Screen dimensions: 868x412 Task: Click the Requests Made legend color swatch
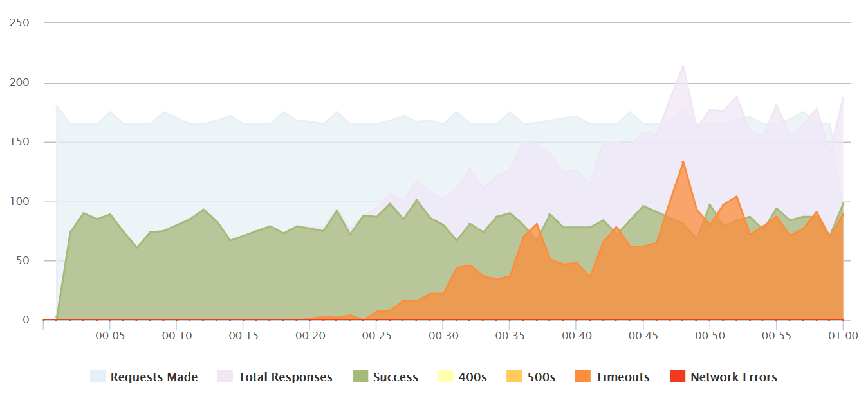tap(98, 377)
